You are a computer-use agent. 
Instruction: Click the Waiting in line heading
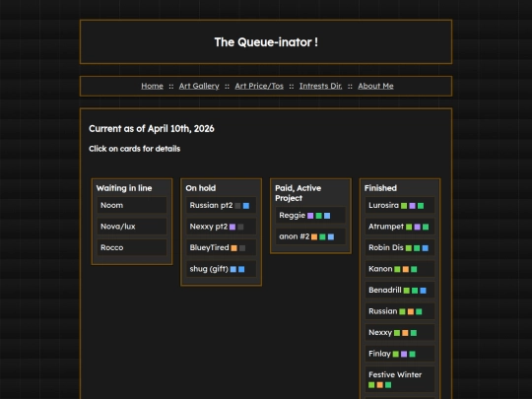(x=124, y=188)
